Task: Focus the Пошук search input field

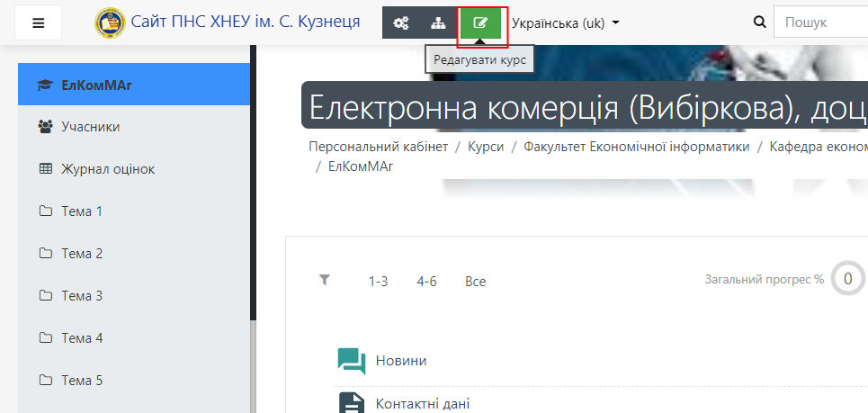Action: (820, 22)
